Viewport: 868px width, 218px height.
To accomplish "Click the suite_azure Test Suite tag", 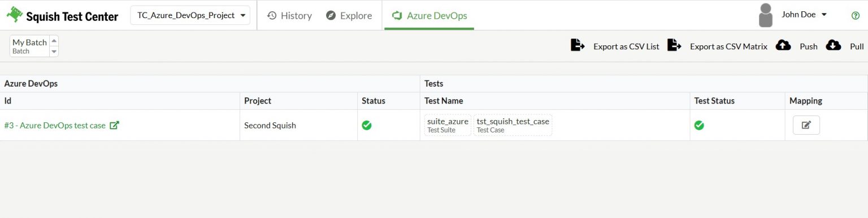I will [x=448, y=125].
